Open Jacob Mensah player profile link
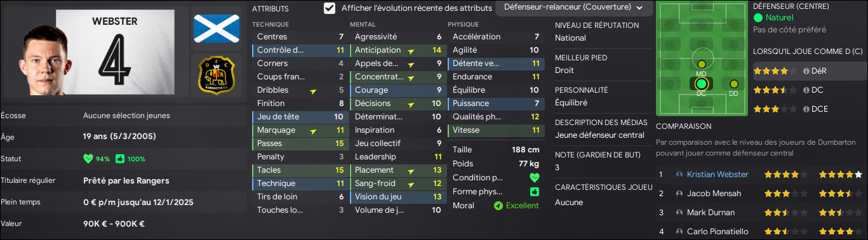 point(715,193)
